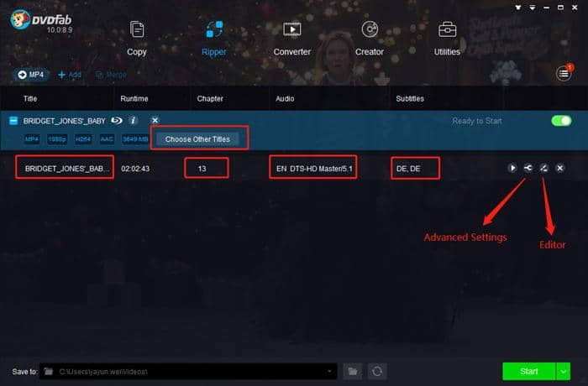Viewport: 588px width, 386px height.
Task: Click the MP4 profile selector
Action: click(x=31, y=75)
